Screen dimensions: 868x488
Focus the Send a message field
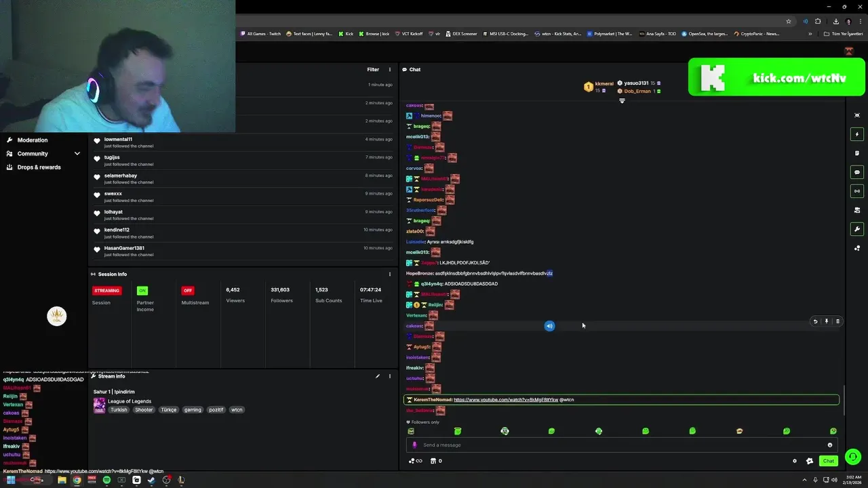[x=620, y=445]
